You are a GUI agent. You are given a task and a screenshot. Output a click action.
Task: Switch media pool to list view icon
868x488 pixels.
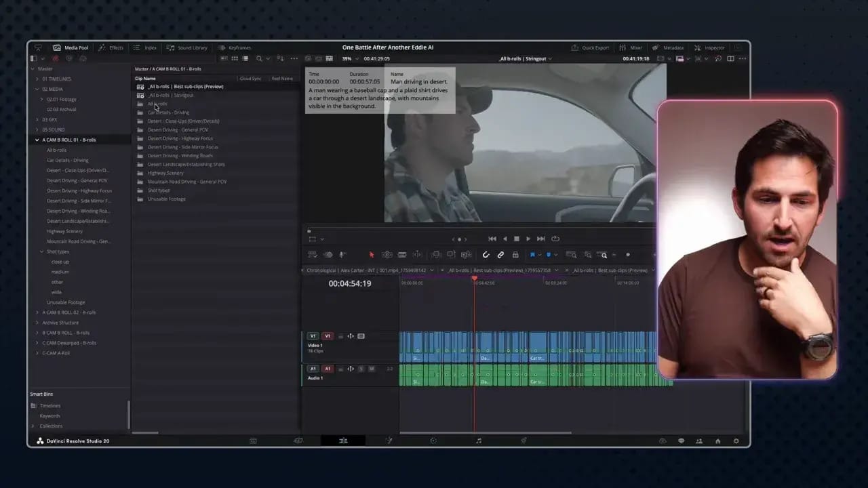pyautogui.click(x=245, y=59)
